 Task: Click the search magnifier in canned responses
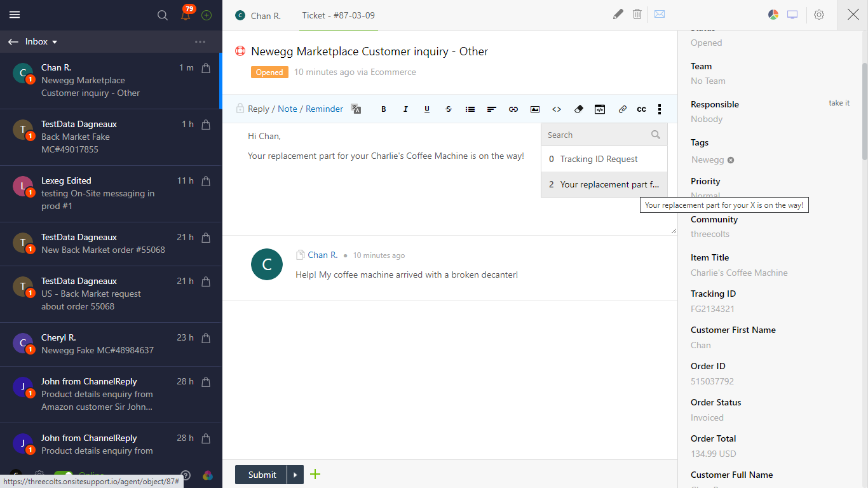656,135
